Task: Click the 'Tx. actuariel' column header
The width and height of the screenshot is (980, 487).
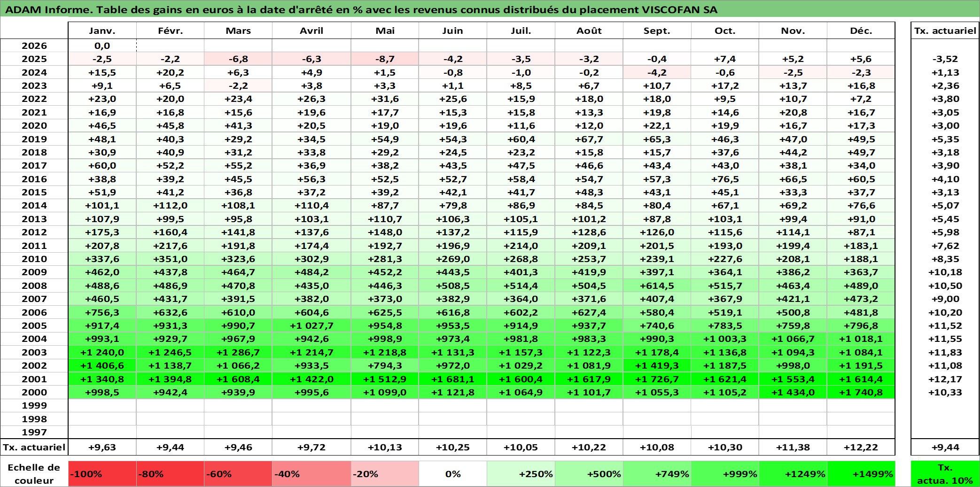Action: [x=945, y=31]
